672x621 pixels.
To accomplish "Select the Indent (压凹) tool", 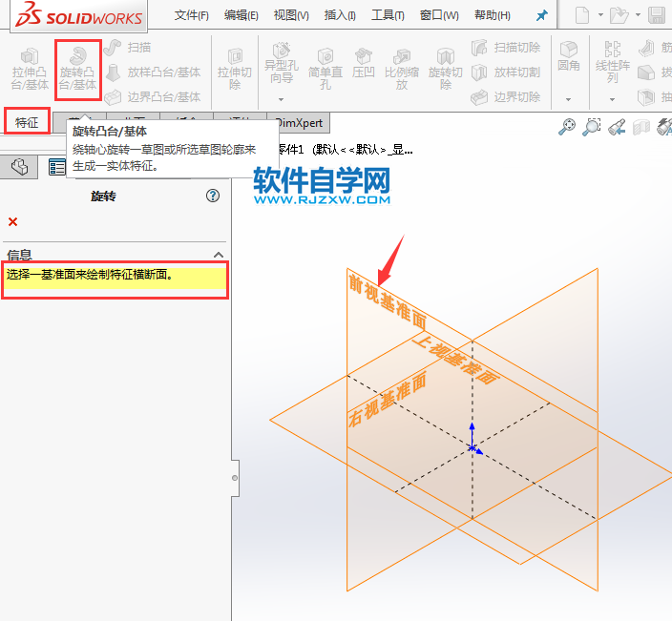I will (x=363, y=63).
